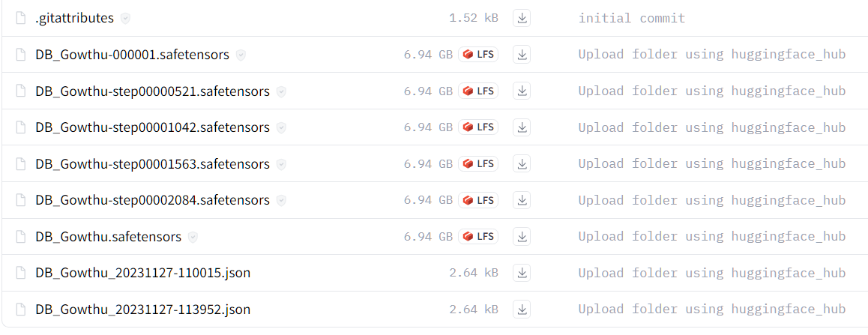868x335 pixels.
Task: Click the LFS badge on DB_Gowthu-step00002084.safetensors row
Action: (478, 200)
